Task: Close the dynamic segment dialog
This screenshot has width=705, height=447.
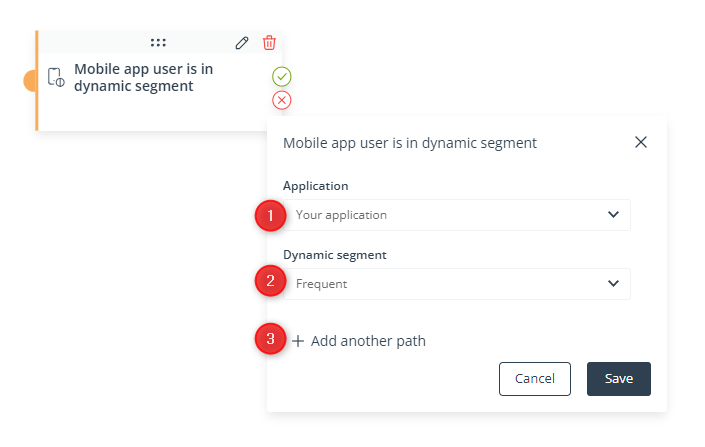Action: tap(641, 142)
